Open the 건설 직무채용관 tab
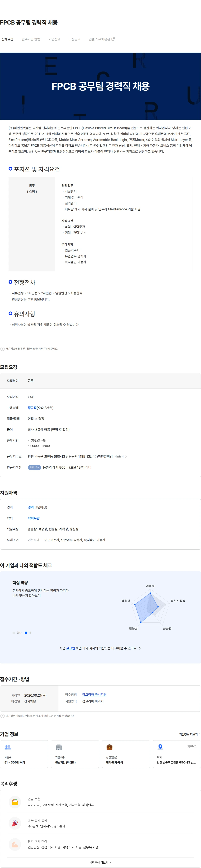The height and width of the screenshot is (868, 201). point(99,39)
